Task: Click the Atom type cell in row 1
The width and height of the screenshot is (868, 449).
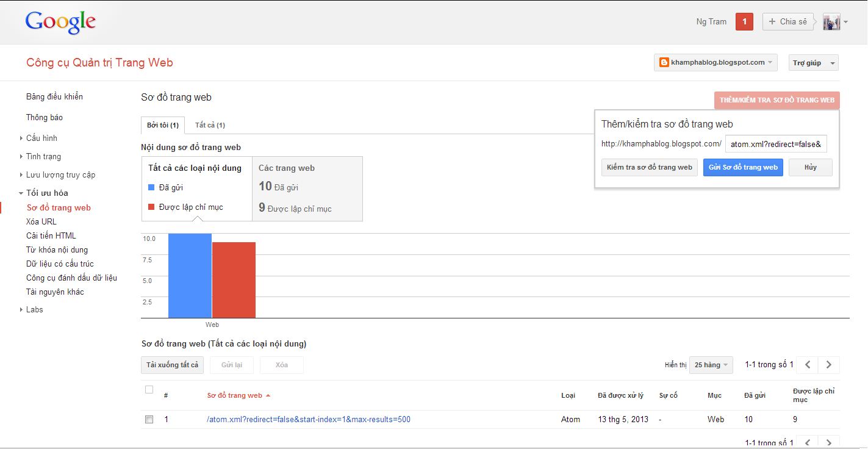Action: click(570, 419)
